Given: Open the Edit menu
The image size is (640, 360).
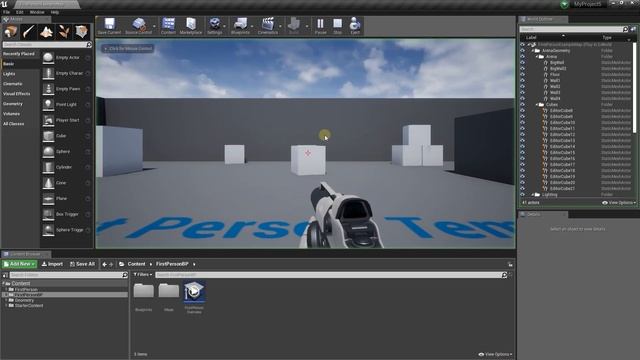Looking at the screenshot, I should 19,12.
